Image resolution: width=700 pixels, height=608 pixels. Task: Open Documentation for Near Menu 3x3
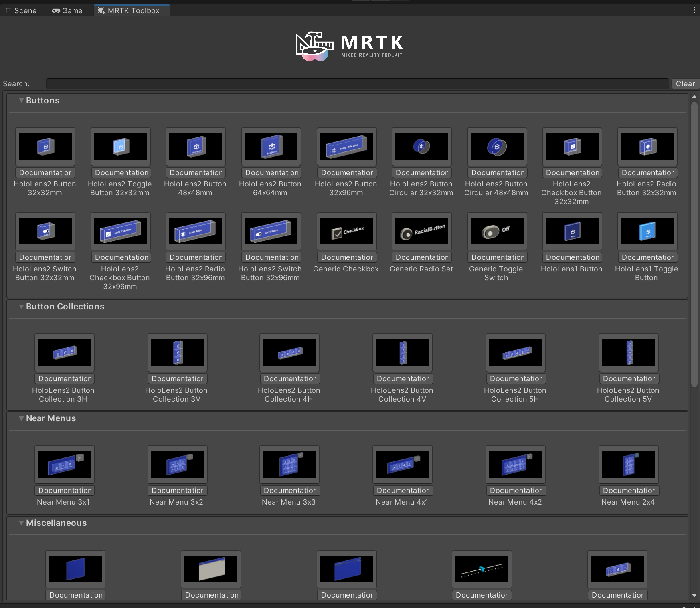[289, 491]
